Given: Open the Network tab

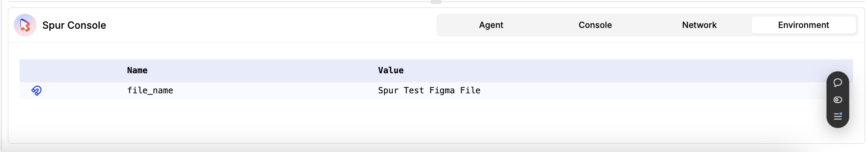Looking at the screenshot, I should (x=699, y=25).
